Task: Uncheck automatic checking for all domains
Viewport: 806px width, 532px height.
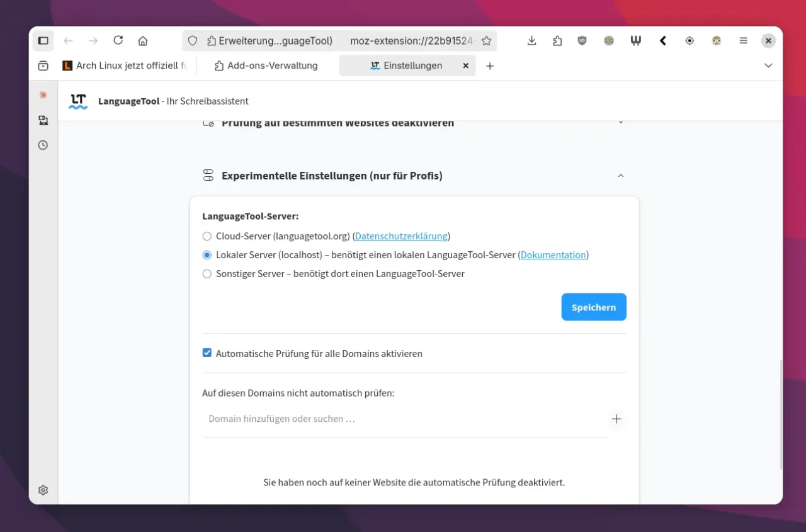Action: click(207, 353)
